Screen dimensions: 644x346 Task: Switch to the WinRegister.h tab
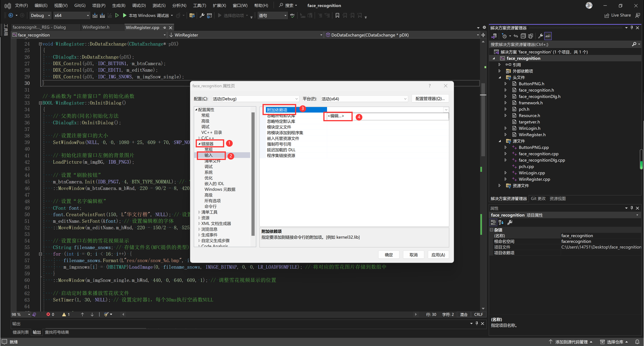pyautogui.click(x=96, y=27)
